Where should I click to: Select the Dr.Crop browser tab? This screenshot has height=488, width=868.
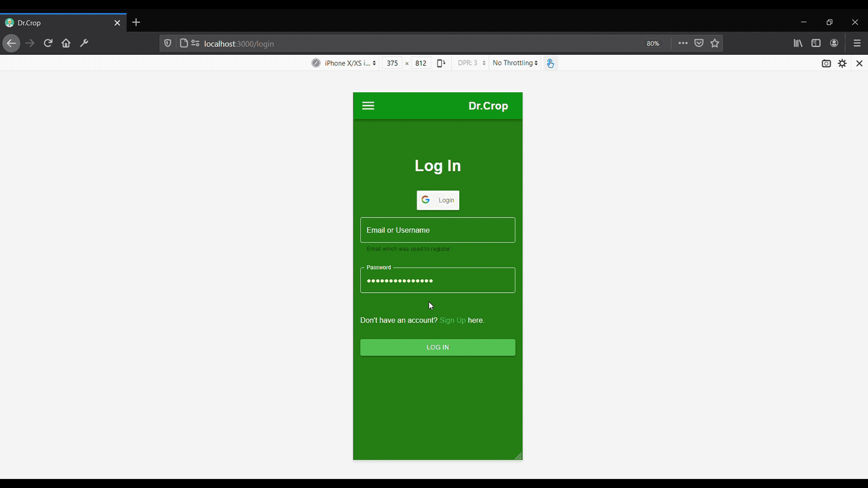[63, 23]
